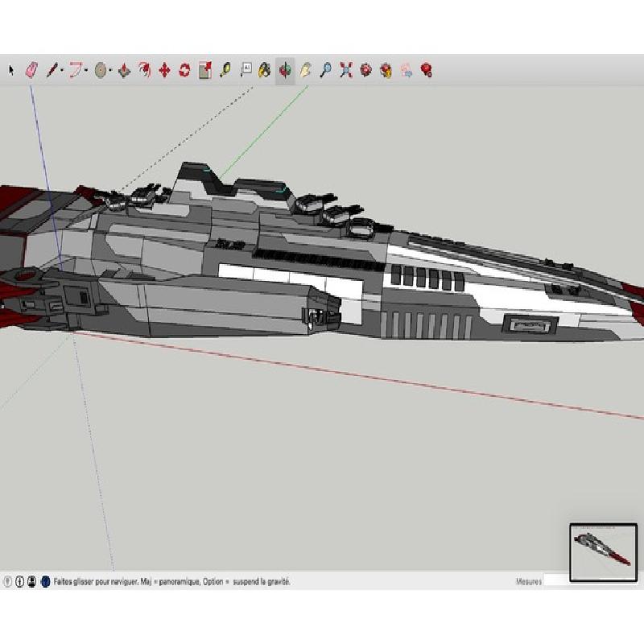Pick the Eraser tool
This screenshot has width=644, height=644.
(32, 71)
